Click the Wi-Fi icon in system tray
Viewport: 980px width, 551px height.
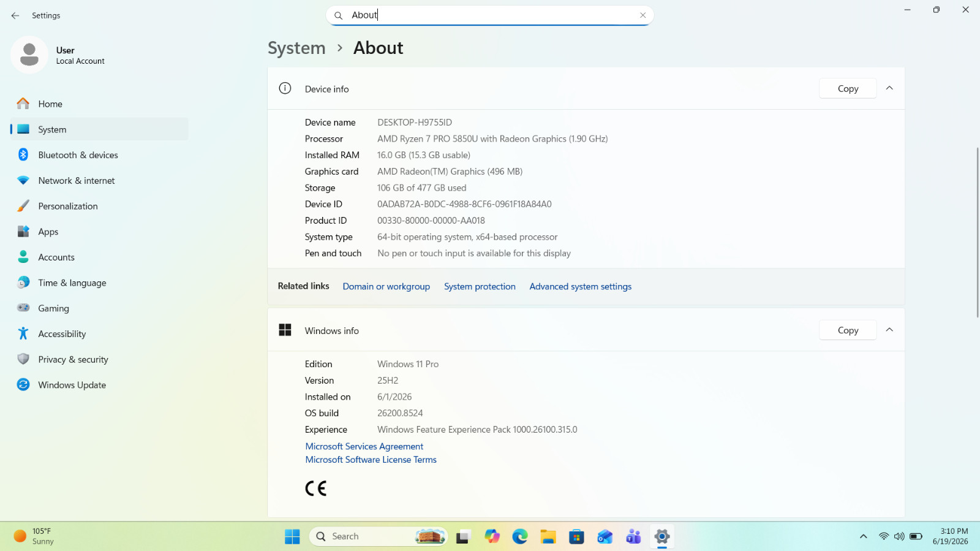click(x=883, y=536)
